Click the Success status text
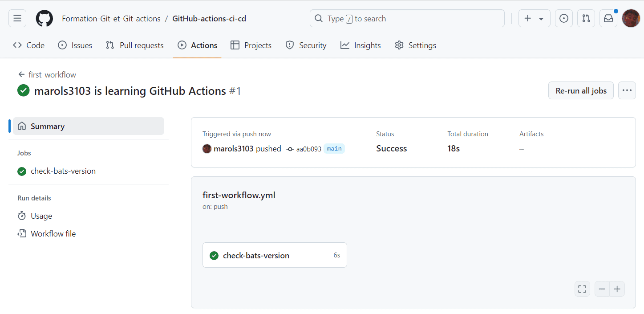This screenshot has height=314, width=644. coord(392,149)
